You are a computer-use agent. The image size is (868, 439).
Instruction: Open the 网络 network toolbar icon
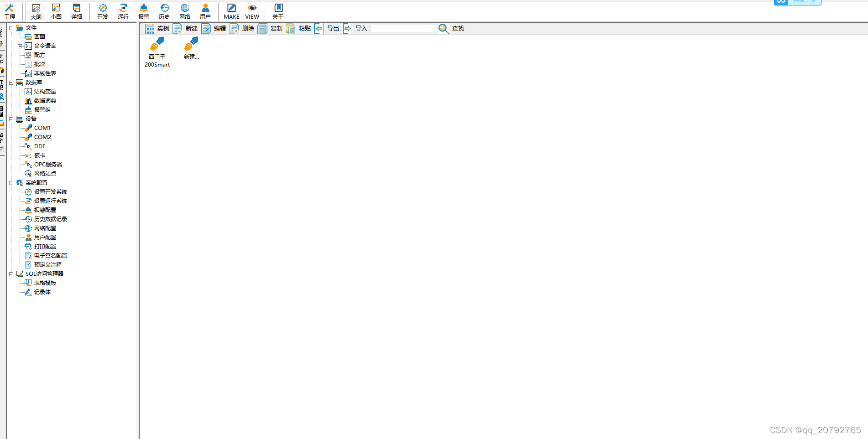185,11
